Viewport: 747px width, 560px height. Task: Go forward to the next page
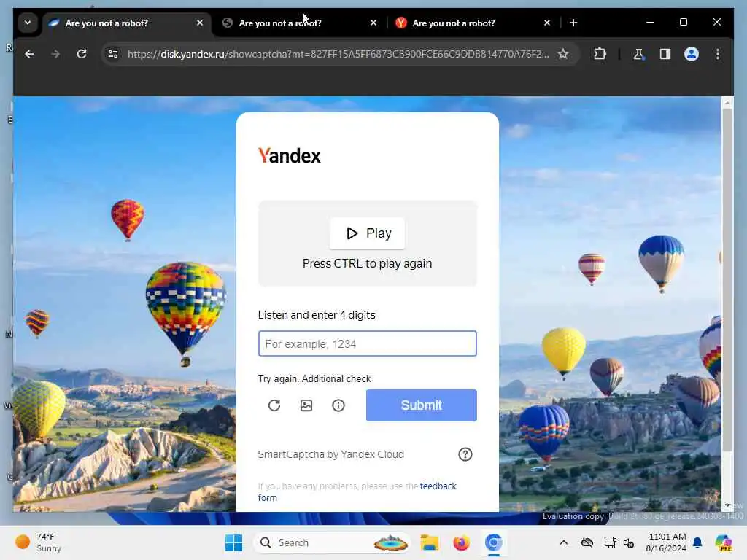click(55, 54)
